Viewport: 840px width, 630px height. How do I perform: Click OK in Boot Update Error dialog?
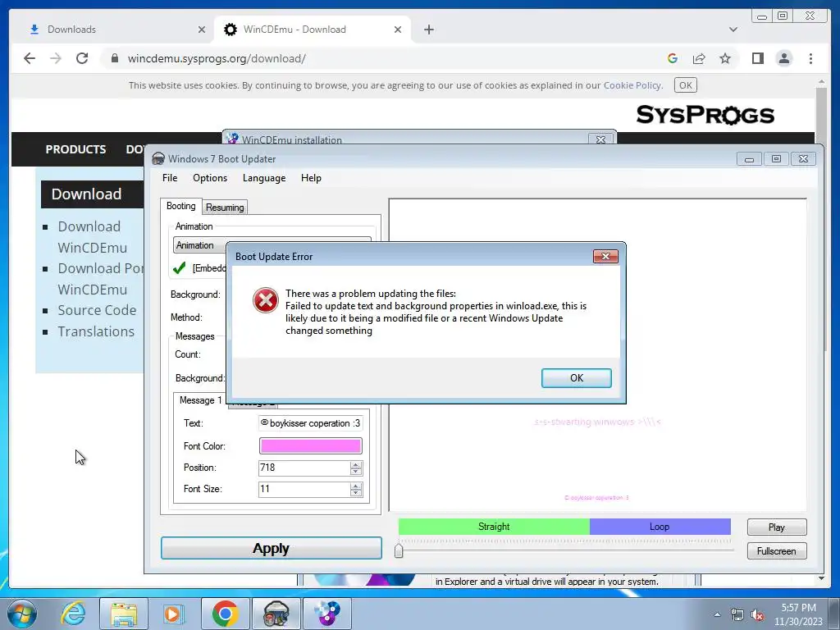tap(576, 377)
